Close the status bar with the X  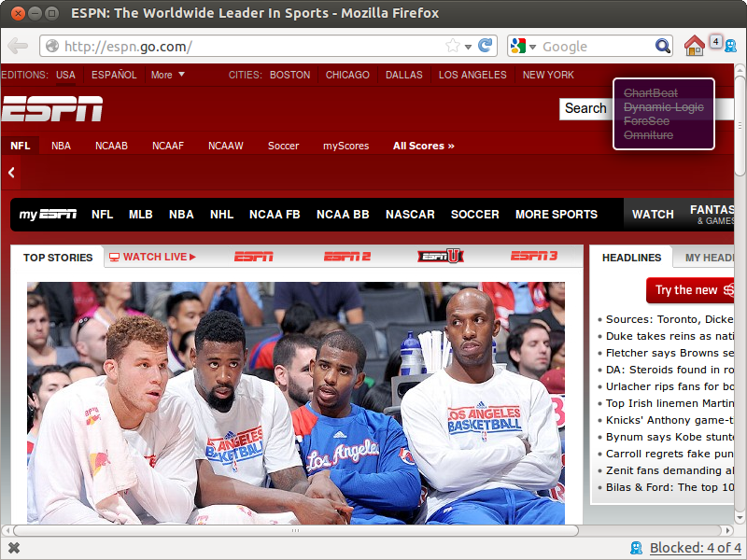click(x=14, y=548)
